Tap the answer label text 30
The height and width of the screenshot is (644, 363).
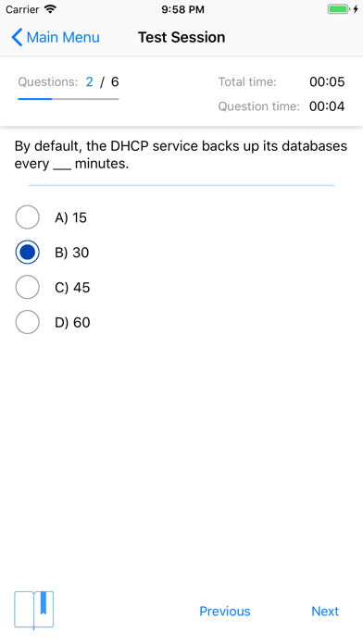tap(81, 253)
